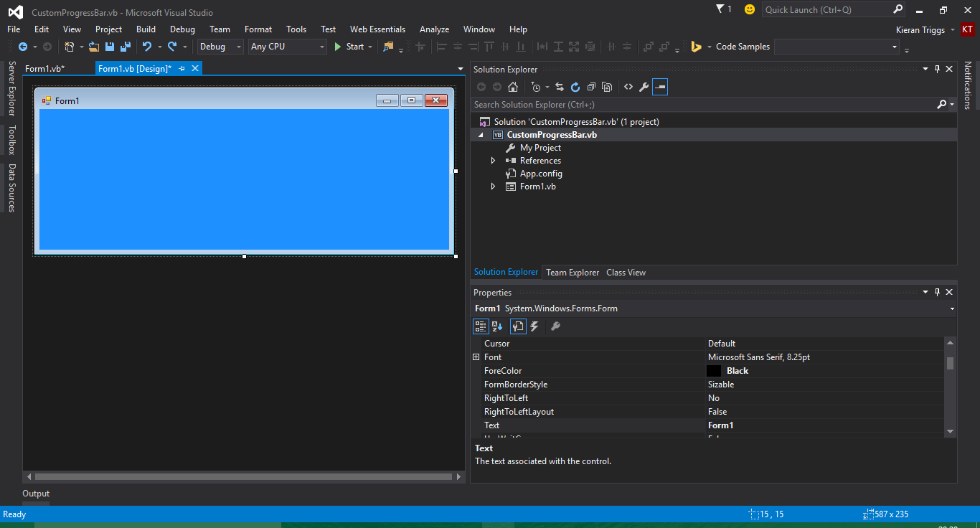Viewport: 980px width, 528px height.
Task: Open the Web Essentials menu
Action: 377,29
